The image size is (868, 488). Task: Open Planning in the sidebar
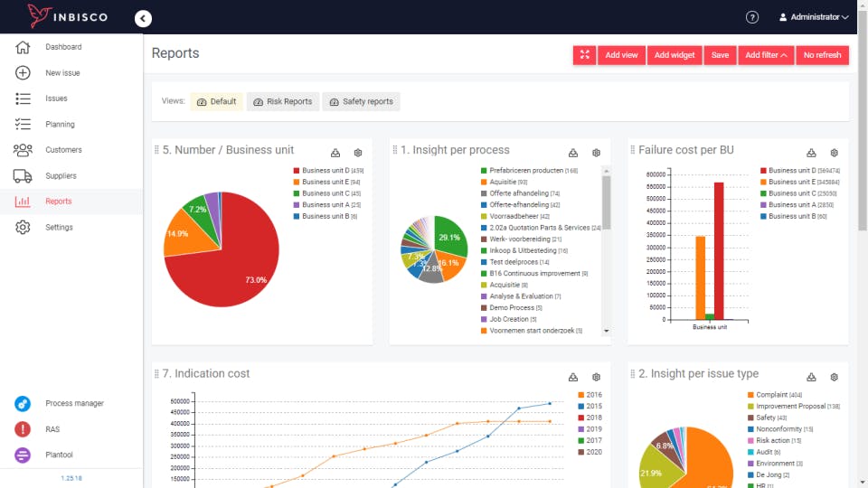[x=60, y=125]
